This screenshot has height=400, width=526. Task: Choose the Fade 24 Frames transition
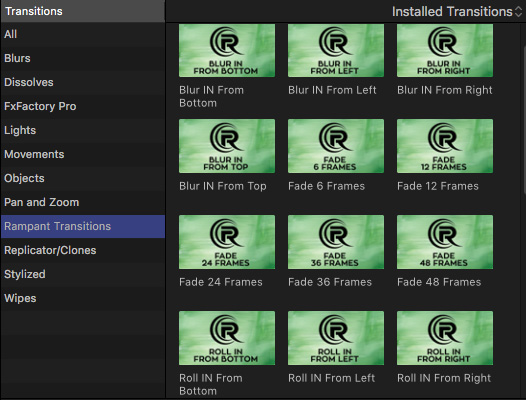coord(227,242)
